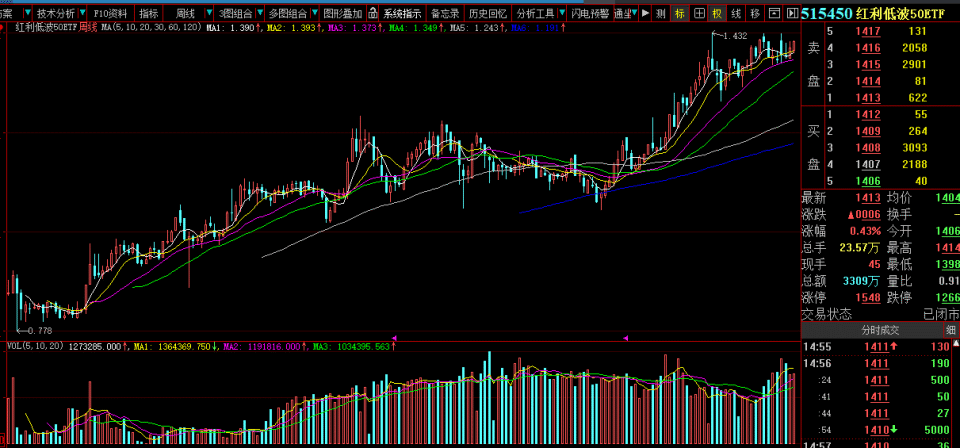Toggle the 权 rights adjustment button

coord(717,13)
